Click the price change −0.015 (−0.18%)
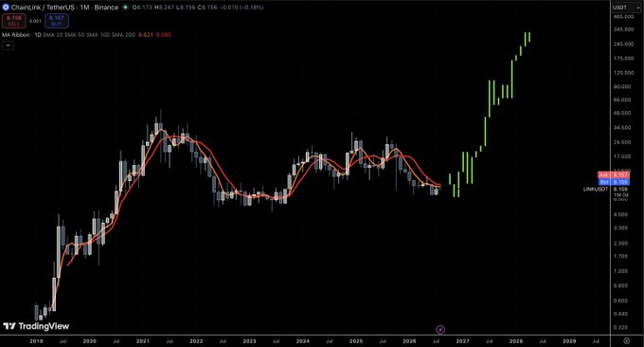 pyautogui.click(x=241, y=8)
